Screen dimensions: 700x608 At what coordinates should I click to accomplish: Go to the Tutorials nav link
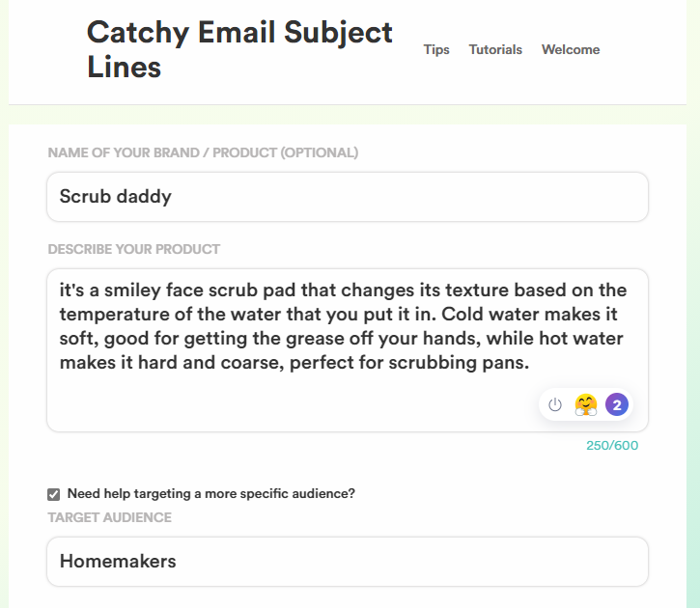click(x=495, y=49)
